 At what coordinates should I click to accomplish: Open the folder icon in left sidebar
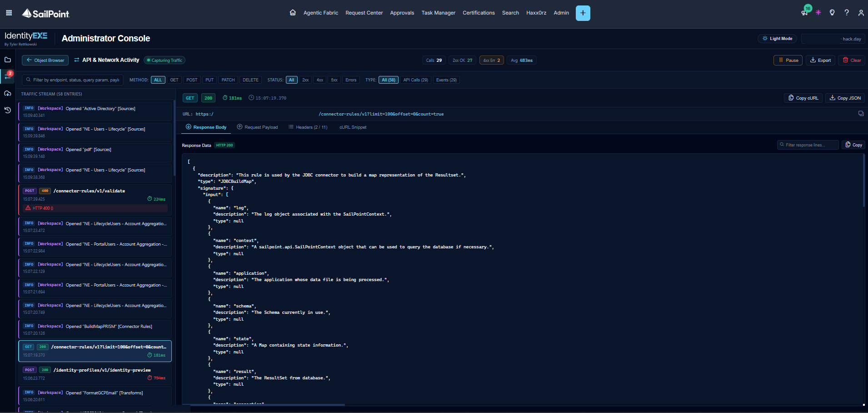click(x=8, y=60)
